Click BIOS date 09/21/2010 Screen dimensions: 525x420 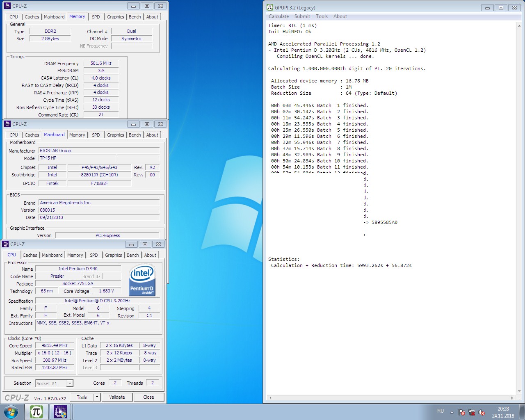click(99, 217)
